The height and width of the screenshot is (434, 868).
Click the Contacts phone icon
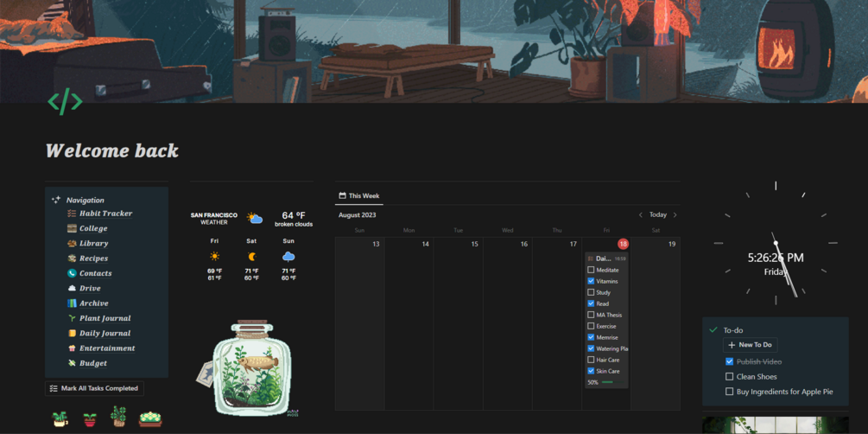click(x=72, y=273)
